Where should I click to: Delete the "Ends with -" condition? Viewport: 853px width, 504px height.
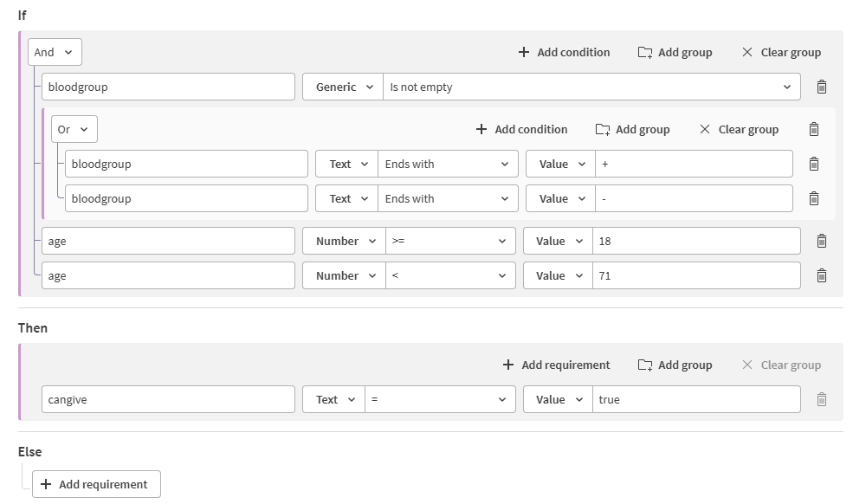(x=813, y=197)
